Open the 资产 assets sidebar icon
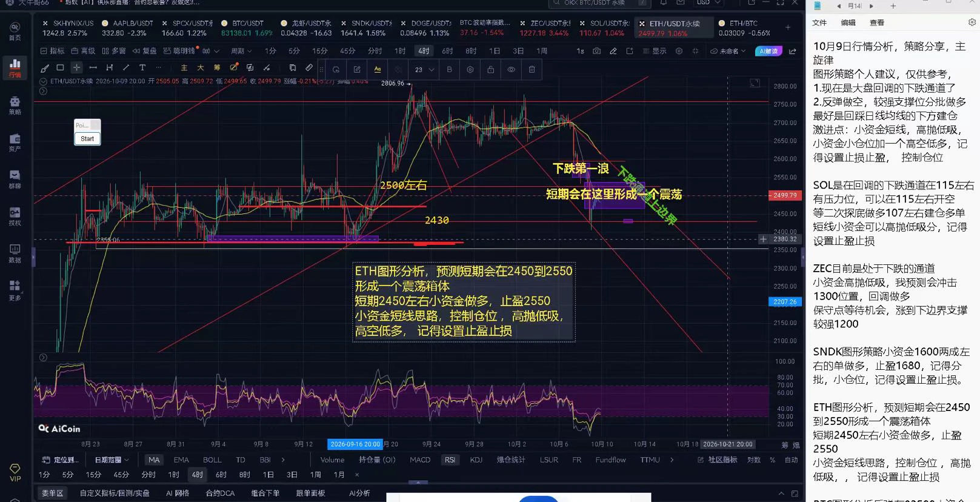Image resolution: width=980 pixels, height=502 pixels. (x=15, y=142)
